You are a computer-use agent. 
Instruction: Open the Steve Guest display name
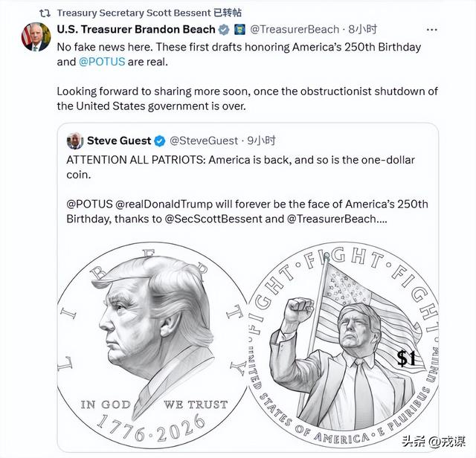pos(119,141)
